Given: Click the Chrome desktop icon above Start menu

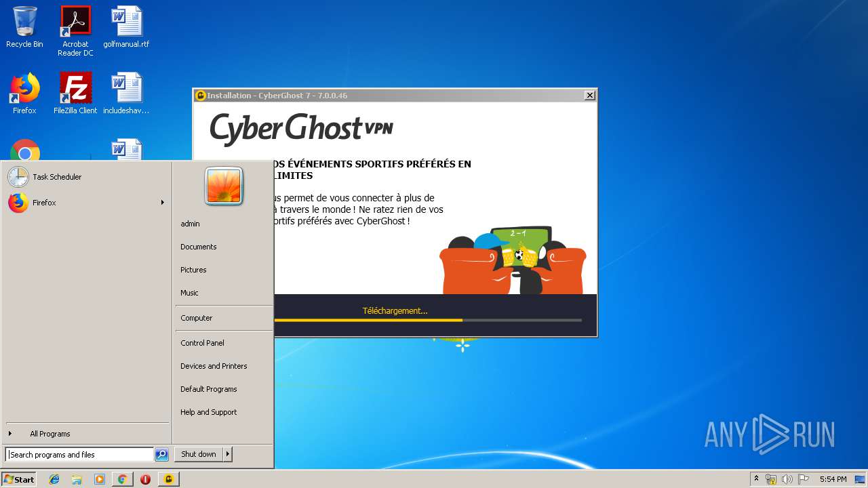Looking at the screenshot, I should coord(25,150).
